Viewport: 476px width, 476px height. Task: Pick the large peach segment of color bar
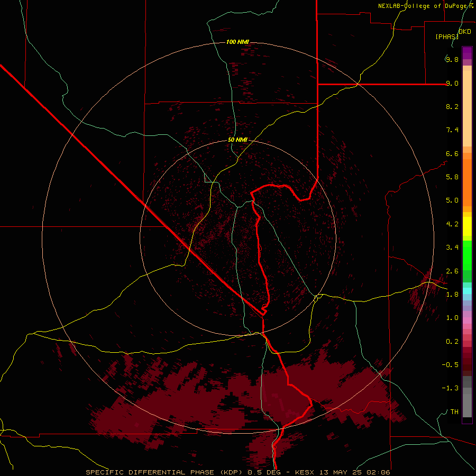point(467,108)
